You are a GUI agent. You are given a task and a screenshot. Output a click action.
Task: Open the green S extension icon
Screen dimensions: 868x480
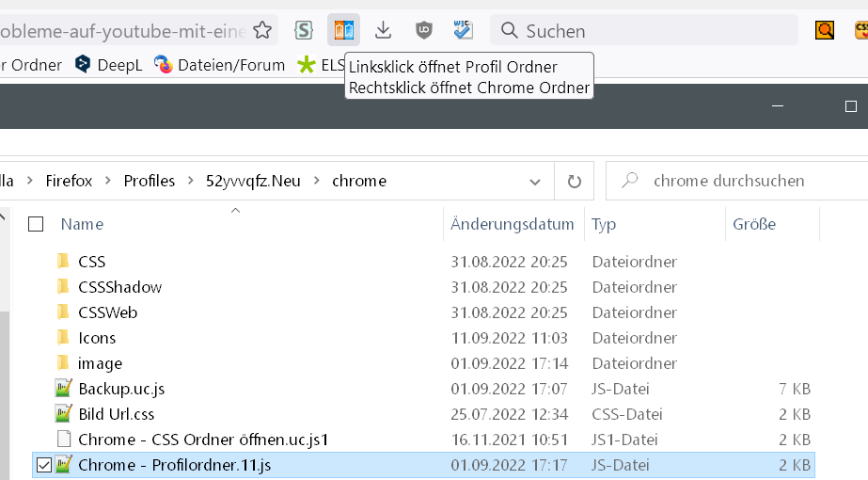304,31
